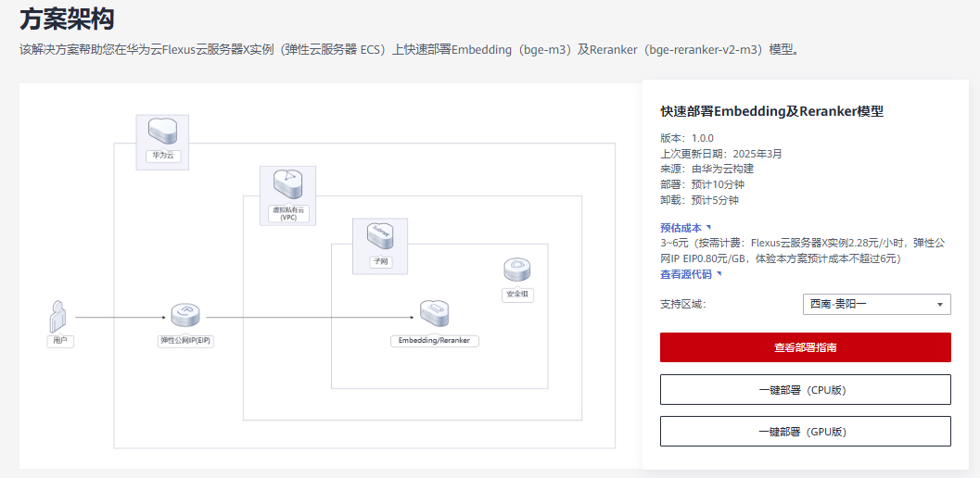Image resolution: width=980 pixels, height=478 pixels.
Task: Expand the 预估成本 section arrow
Action: (x=708, y=228)
